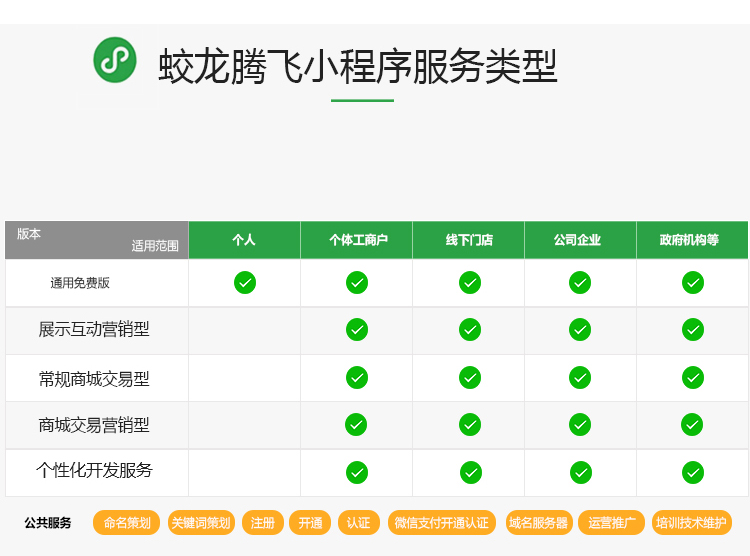Click the 蛟龙腾飞小程序服务类型 title
750x556 pixels.
point(357,67)
